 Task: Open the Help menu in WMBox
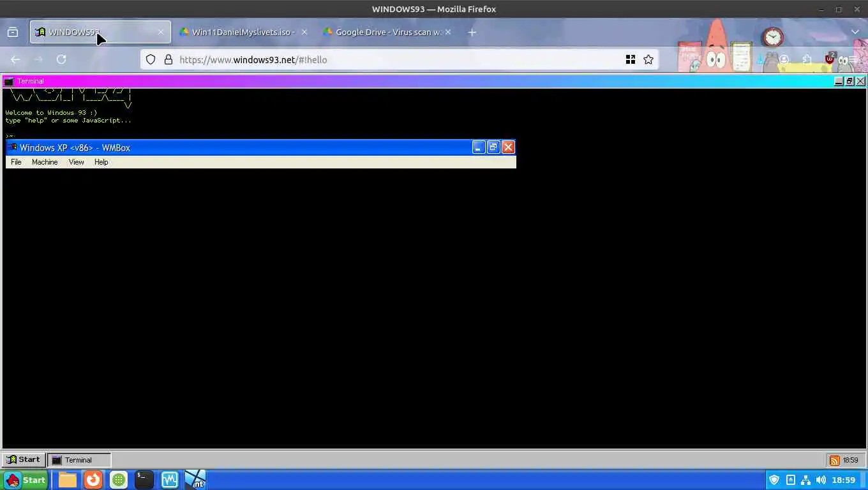click(x=101, y=162)
